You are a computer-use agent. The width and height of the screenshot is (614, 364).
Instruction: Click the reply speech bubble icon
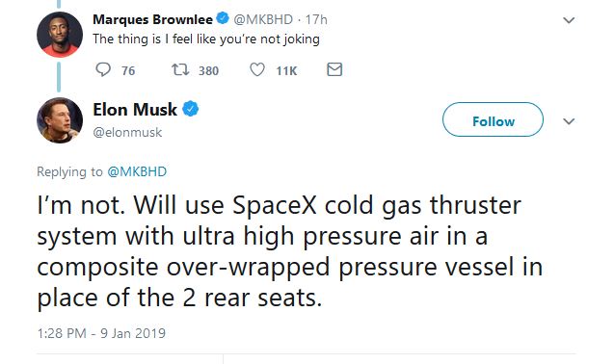click(x=103, y=69)
